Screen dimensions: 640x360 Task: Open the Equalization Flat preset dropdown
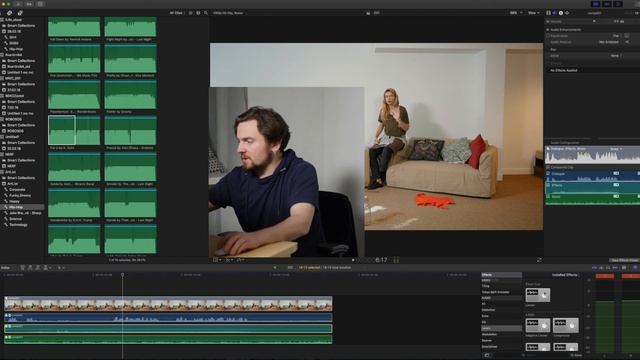click(616, 36)
